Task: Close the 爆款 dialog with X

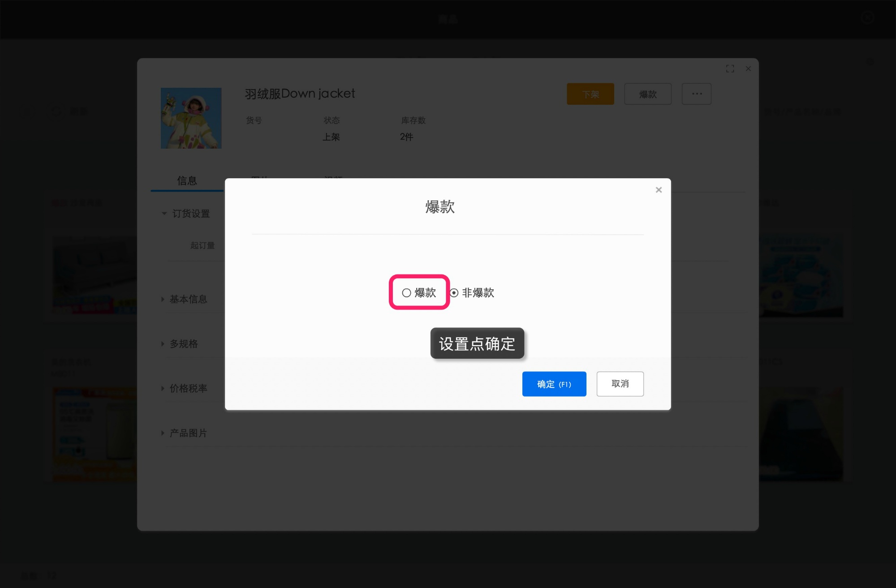Action: click(x=659, y=190)
